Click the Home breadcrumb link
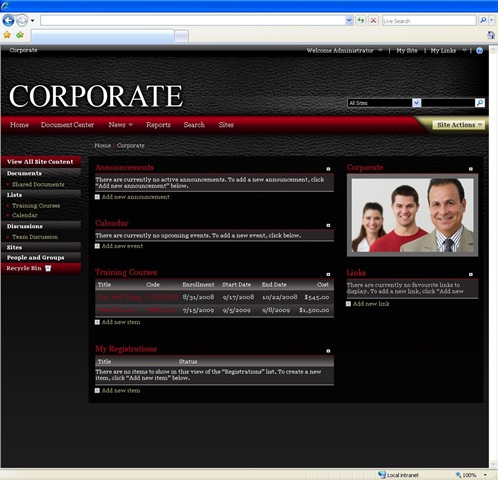 point(102,145)
